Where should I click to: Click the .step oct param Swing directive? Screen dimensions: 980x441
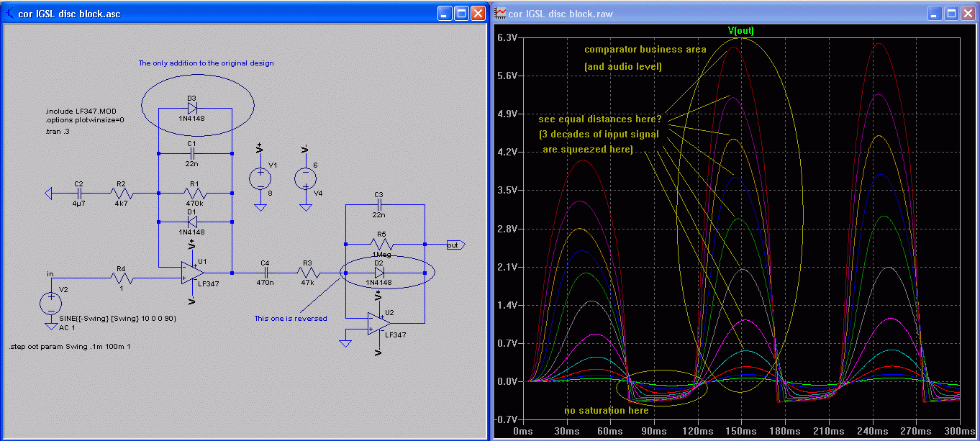pos(70,347)
